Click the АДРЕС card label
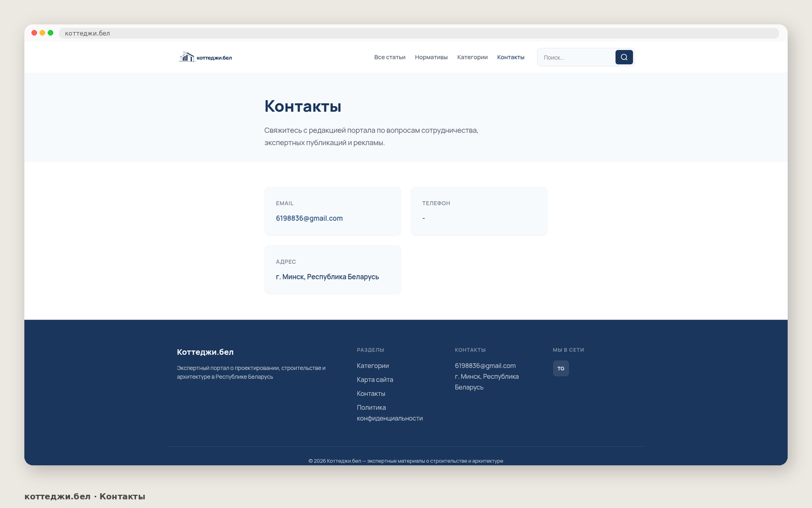The height and width of the screenshot is (508, 812). (x=286, y=262)
